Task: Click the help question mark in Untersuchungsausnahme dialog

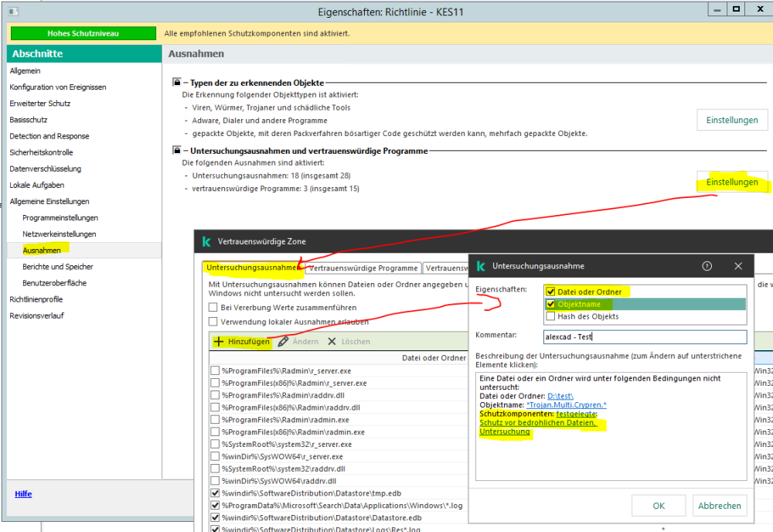Action: point(707,266)
